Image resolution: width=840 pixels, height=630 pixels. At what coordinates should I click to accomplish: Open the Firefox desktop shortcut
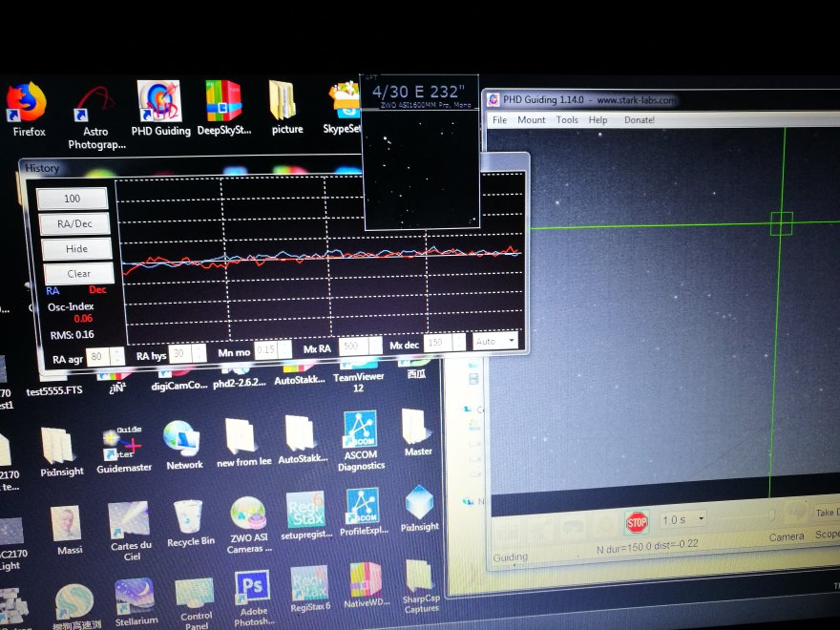[x=27, y=109]
